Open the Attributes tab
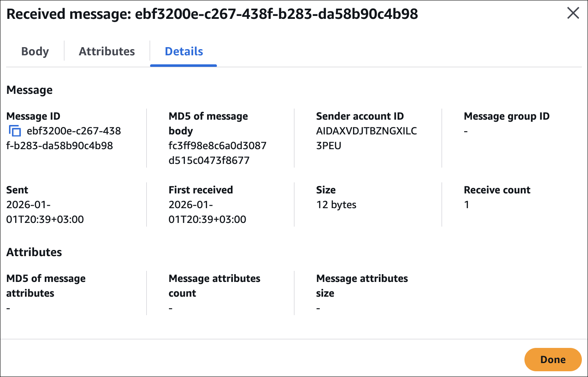 pyautogui.click(x=107, y=52)
